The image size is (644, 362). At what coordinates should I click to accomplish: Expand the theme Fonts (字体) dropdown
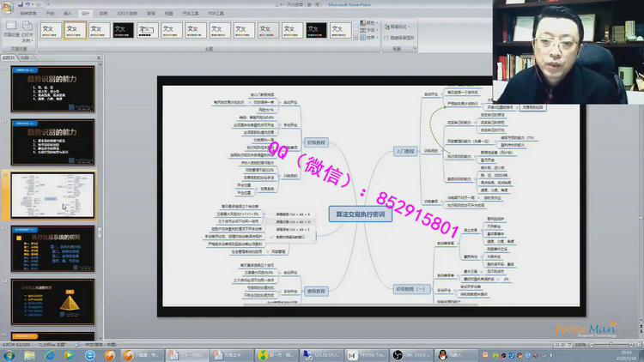tap(369, 31)
